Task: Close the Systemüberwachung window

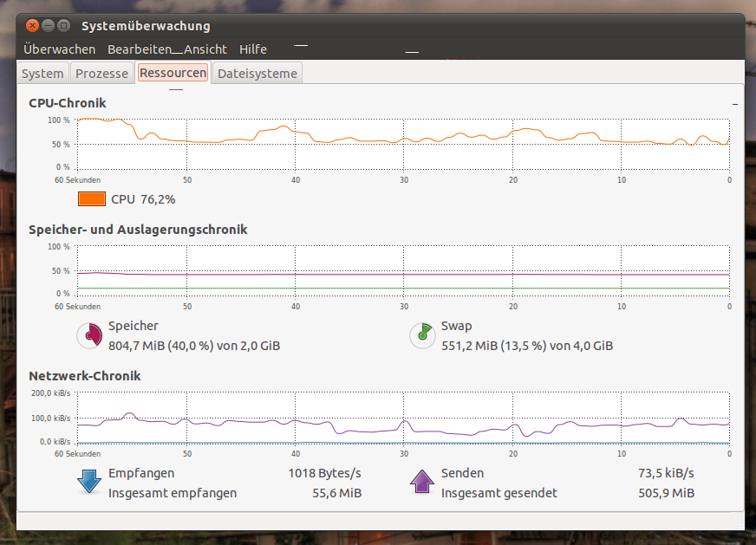Action: (32, 26)
